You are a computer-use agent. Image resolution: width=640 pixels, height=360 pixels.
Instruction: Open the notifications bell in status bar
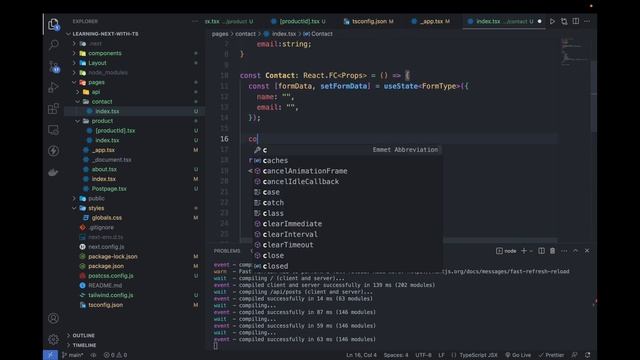click(x=588, y=355)
